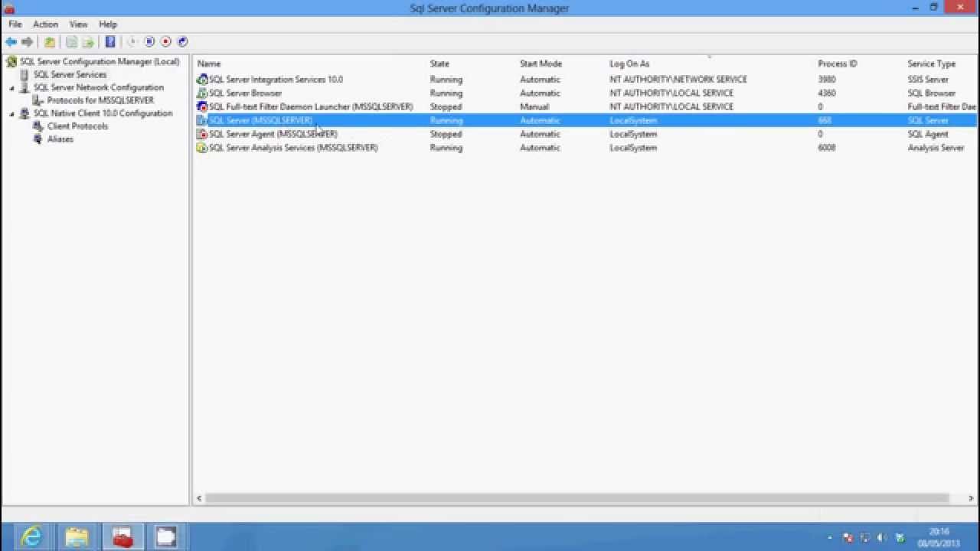Image resolution: width=980 pixels, height=551 pixels.
Task: Click the Refresh toolbar icon
Action: (x=71, y=42)
